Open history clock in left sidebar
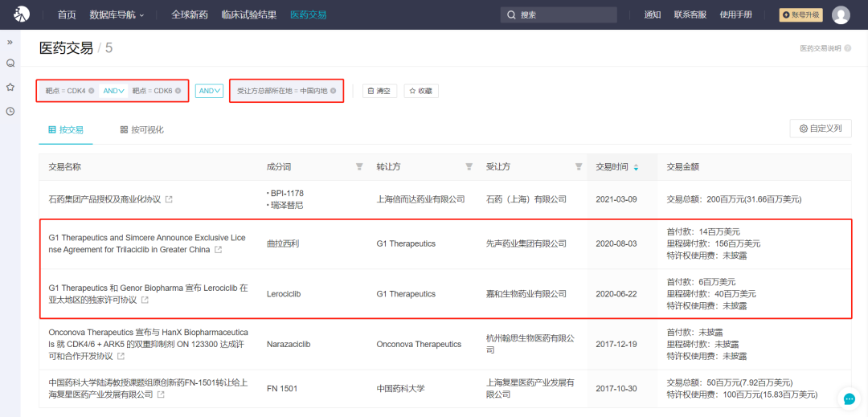This screenshot has height=417, width=868. [x=10, y=111]
